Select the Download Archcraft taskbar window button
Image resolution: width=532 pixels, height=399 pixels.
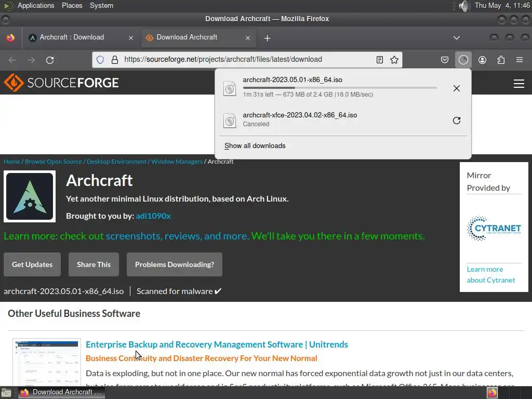pyautogui.click(x=61, y=392)
